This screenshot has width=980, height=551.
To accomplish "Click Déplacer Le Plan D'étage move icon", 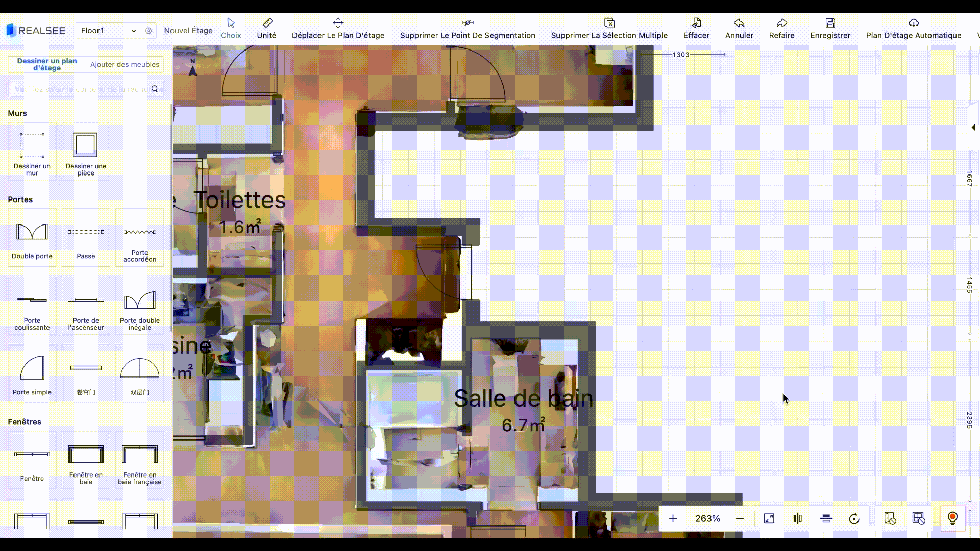I will pos(338,23).
